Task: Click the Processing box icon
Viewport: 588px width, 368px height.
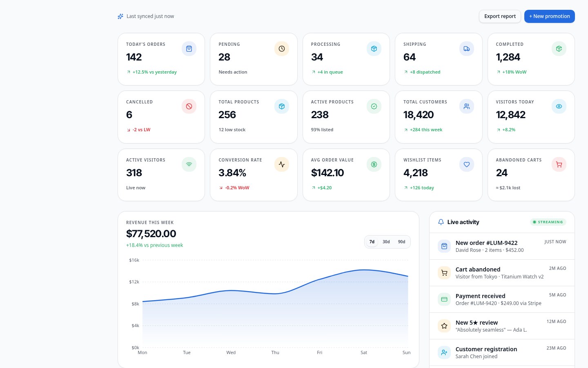Action: (x=374, y=49)
